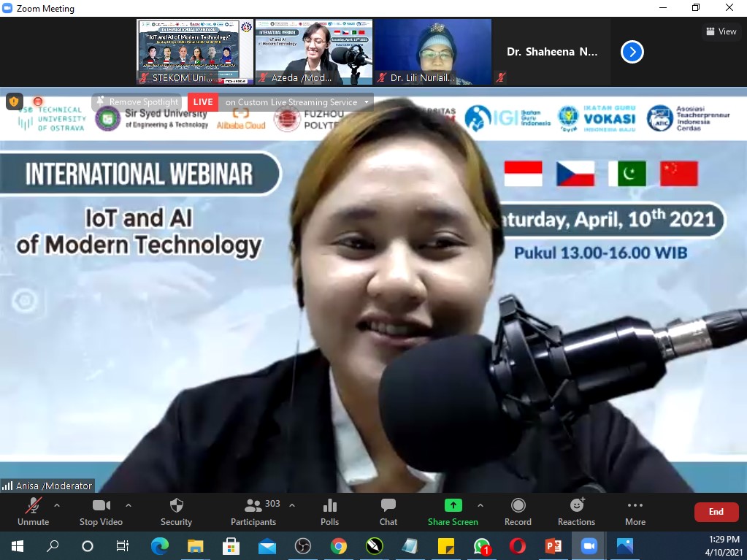Remove Spotlight from speaker

[x=137, y=102]
